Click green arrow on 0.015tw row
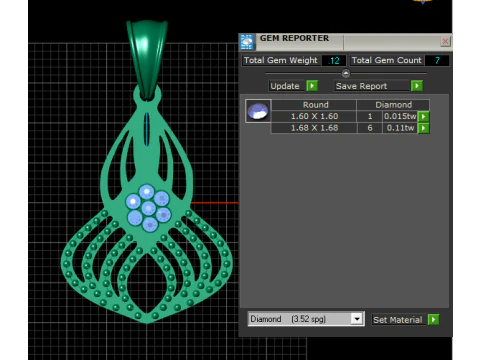 (423, 117)
